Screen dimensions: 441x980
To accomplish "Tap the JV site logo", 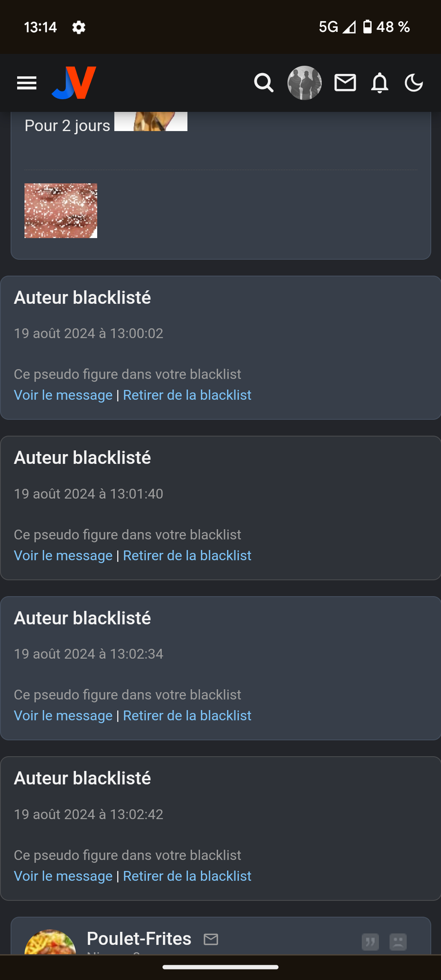I will click(74, 83).
